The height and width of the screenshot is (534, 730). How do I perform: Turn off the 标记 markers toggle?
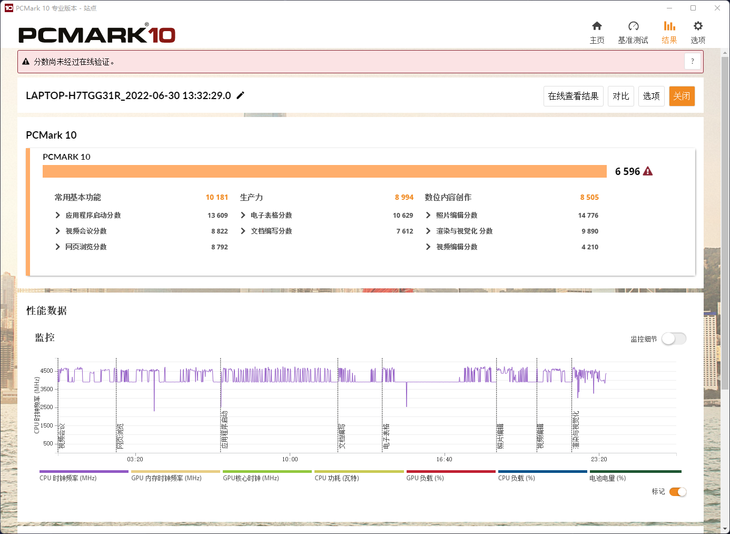tap(677, 492)
